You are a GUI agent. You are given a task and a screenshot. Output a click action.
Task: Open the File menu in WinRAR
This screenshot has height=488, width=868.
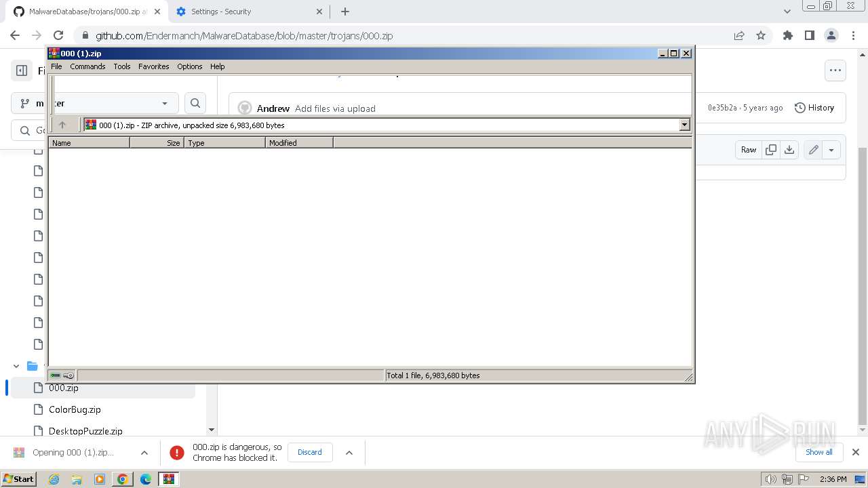56,66
